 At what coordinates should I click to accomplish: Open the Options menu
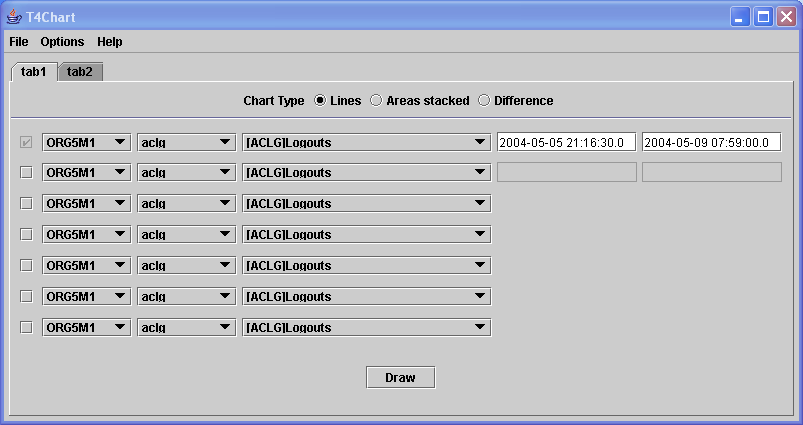click(62, 42)
